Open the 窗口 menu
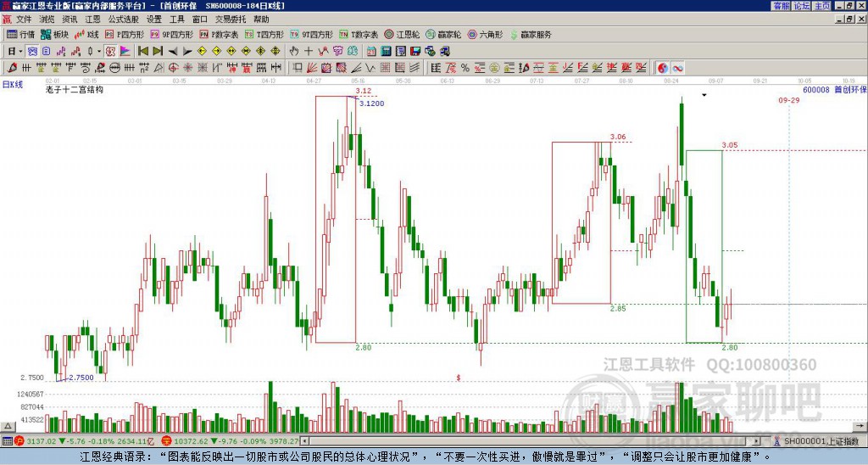The height and width of the screenshot is (465, 868). pos(200,20)
